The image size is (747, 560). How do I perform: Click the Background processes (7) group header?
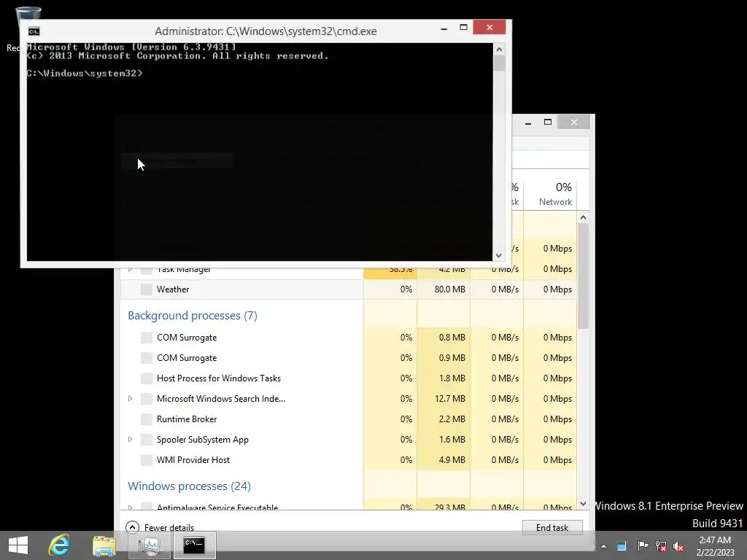pos(193,316)
